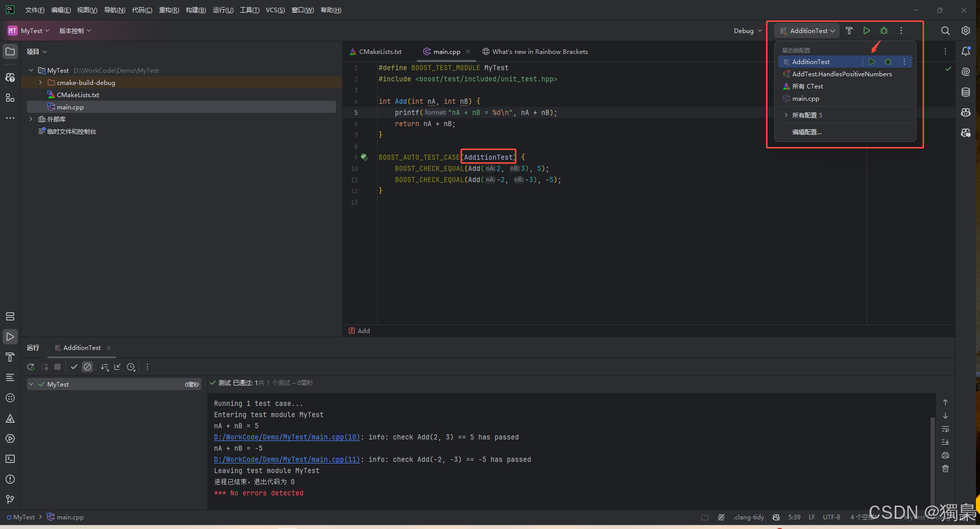This screenshot has height=529, width=980.
Task: Run AdditionTest from the recent configurations popup
Action: [x=872, y=62]
